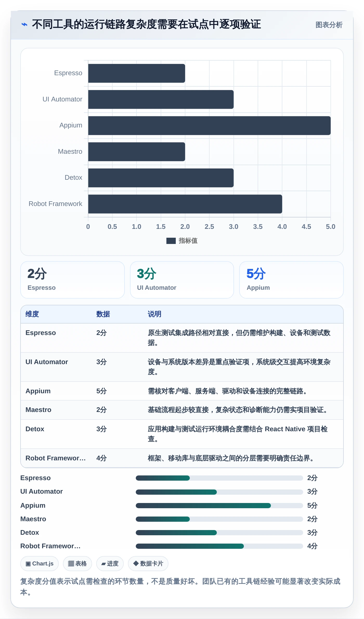The image size is (364, 619).
Task: Click the Detox progress bar
Action: click(219, 533)
